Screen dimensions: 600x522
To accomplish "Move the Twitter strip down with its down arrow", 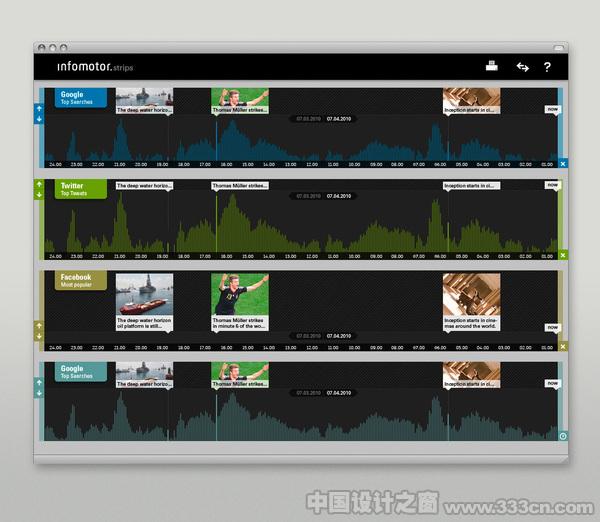I will pyautogui.click(x=39, y=195).
